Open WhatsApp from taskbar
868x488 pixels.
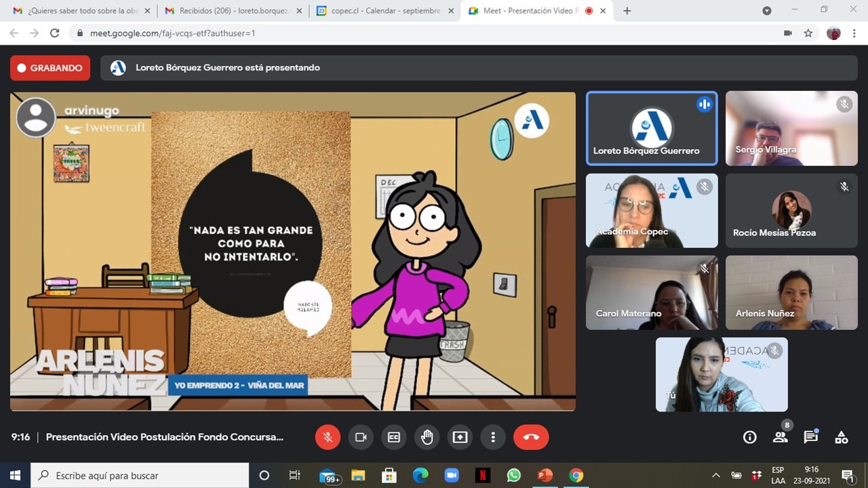(513, 475)
